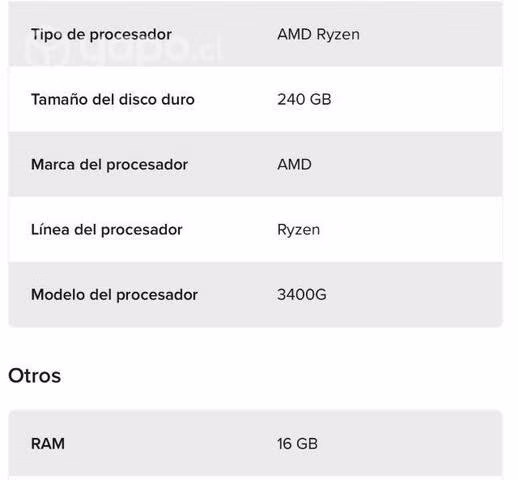
Task: Select the Marca del procesador label
Action: tap(109, 165)
